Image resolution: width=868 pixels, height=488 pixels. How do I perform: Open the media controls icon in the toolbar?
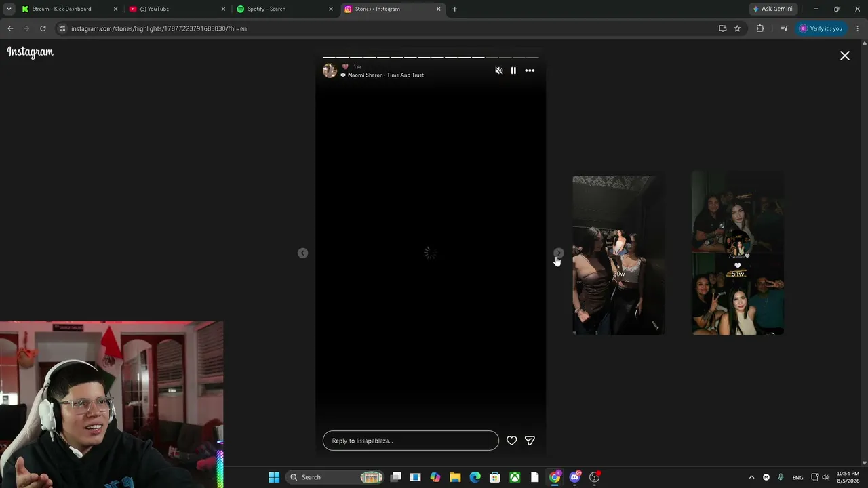click(784, 28)
